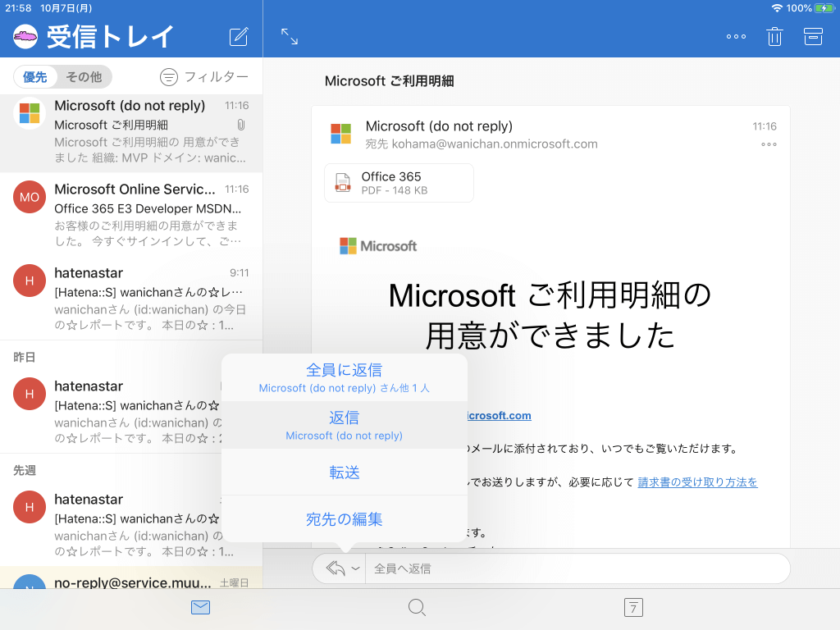Tap recipient address kohama@wanichan.onmicrosoft.com
840x630 pixels.
(495, 144)
